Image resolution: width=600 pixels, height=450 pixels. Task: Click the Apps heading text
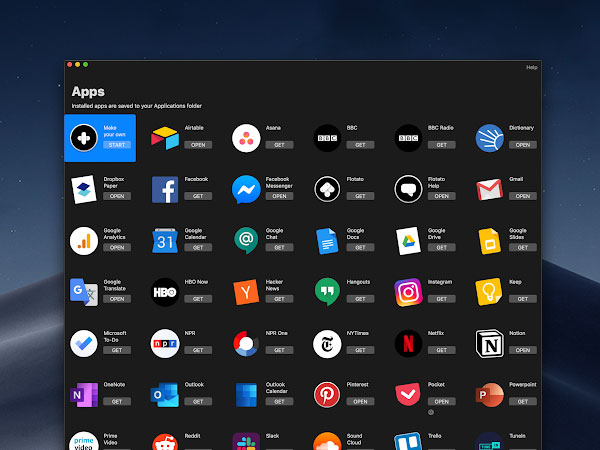(x=88, y=92)
